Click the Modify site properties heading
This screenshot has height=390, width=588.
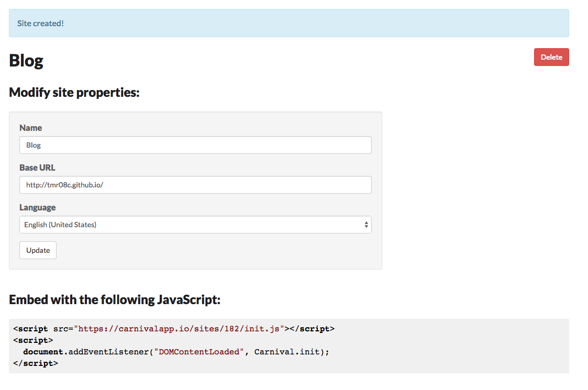click(x=74, y=92)
